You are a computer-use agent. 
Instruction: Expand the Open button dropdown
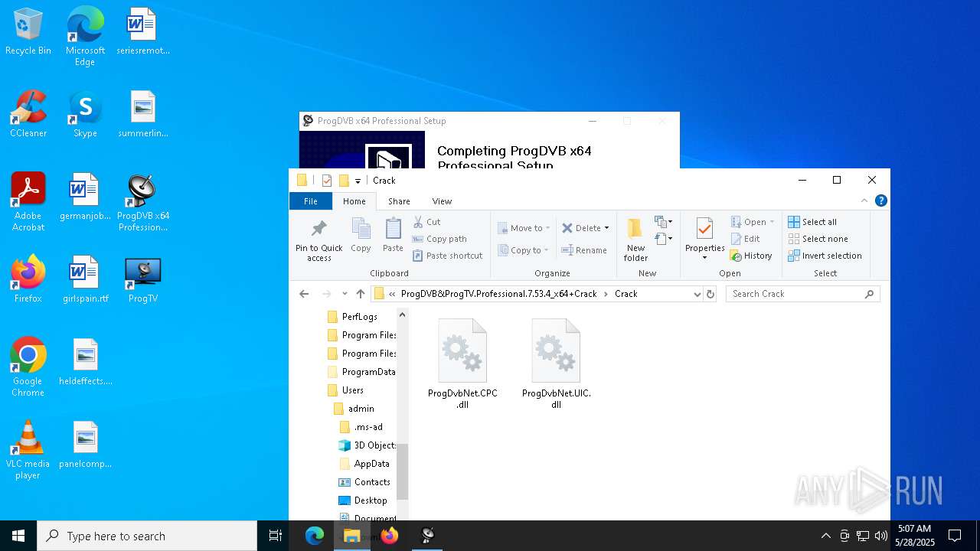click(x=772, y=222)
